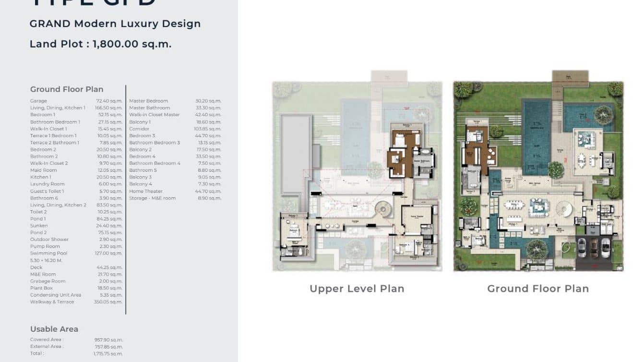
Task: Select the 'Garage' row in the area list
Action: click(x=38, y=101)
